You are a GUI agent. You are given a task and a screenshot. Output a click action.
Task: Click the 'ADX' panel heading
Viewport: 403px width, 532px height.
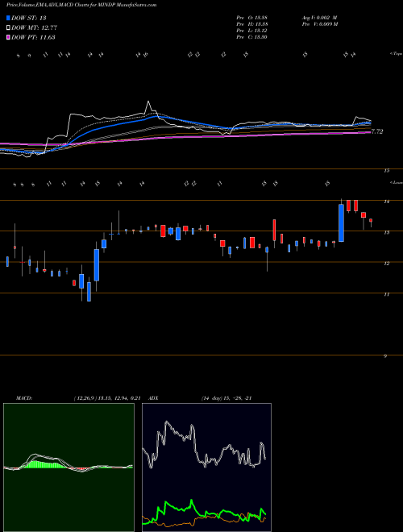tap(153, 398)
